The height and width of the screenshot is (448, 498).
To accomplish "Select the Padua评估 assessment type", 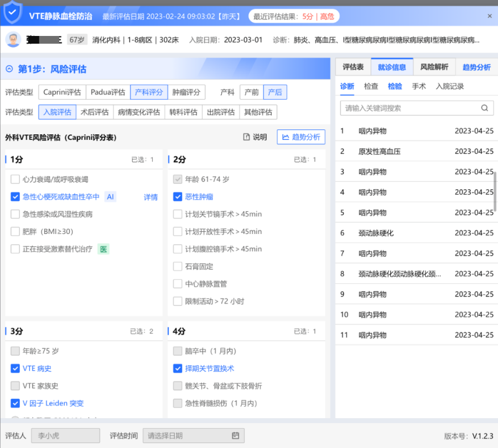I will coord(108,92).
